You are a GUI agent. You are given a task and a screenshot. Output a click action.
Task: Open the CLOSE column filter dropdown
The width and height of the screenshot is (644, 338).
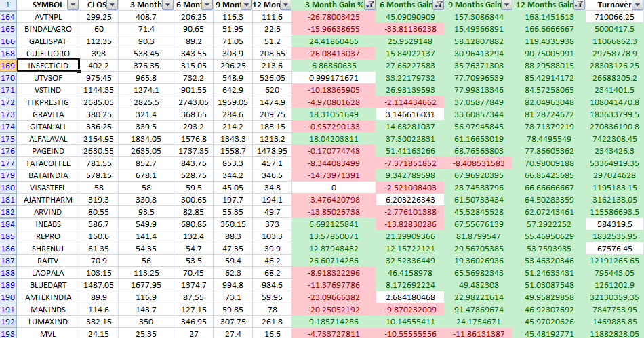click(112, 5)
